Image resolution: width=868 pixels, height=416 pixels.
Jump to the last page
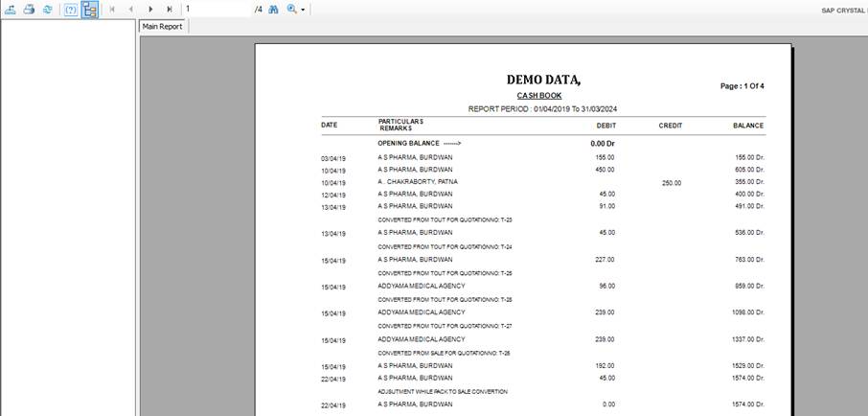click(170, 9)
